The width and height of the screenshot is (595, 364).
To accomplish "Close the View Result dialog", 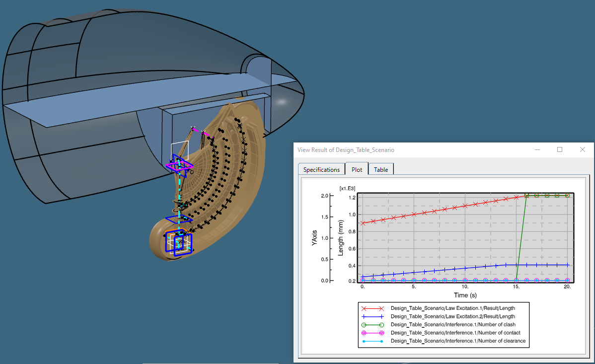I will pyautogui.click(x=582, y=149).
